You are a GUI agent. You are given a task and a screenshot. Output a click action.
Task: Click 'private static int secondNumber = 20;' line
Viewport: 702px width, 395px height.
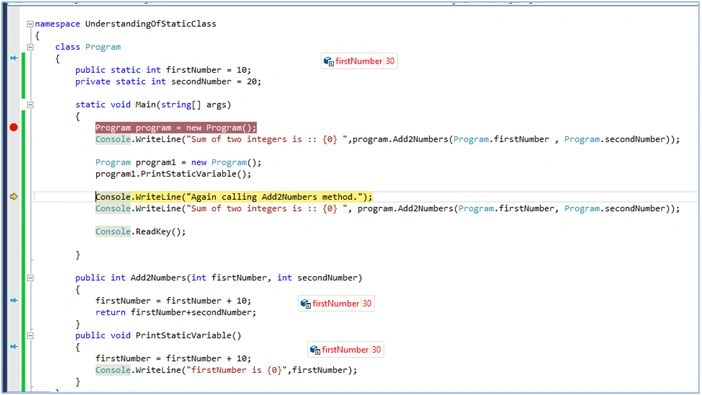click(x=168, y=82)
